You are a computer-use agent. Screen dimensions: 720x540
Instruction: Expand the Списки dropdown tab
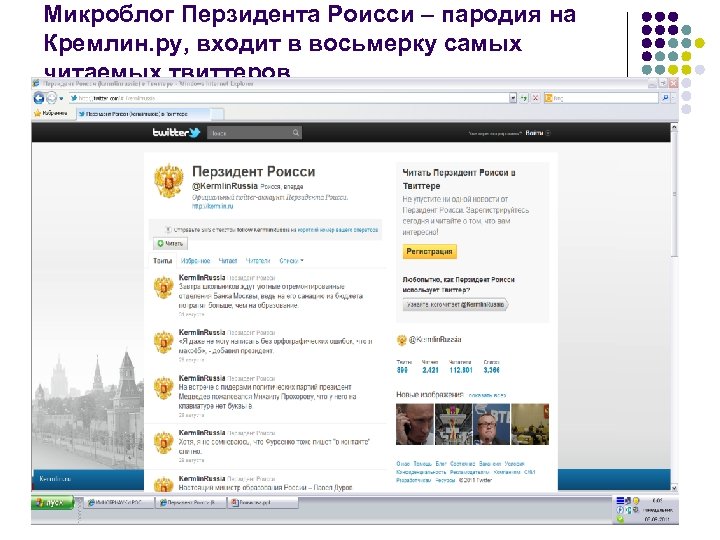tap(291, 260)
